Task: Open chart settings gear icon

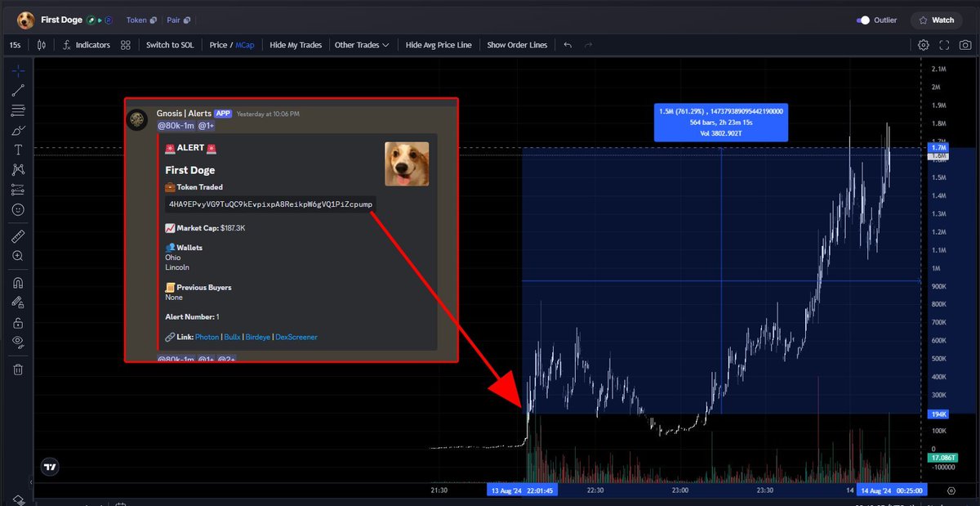Action: pos(924,45)
